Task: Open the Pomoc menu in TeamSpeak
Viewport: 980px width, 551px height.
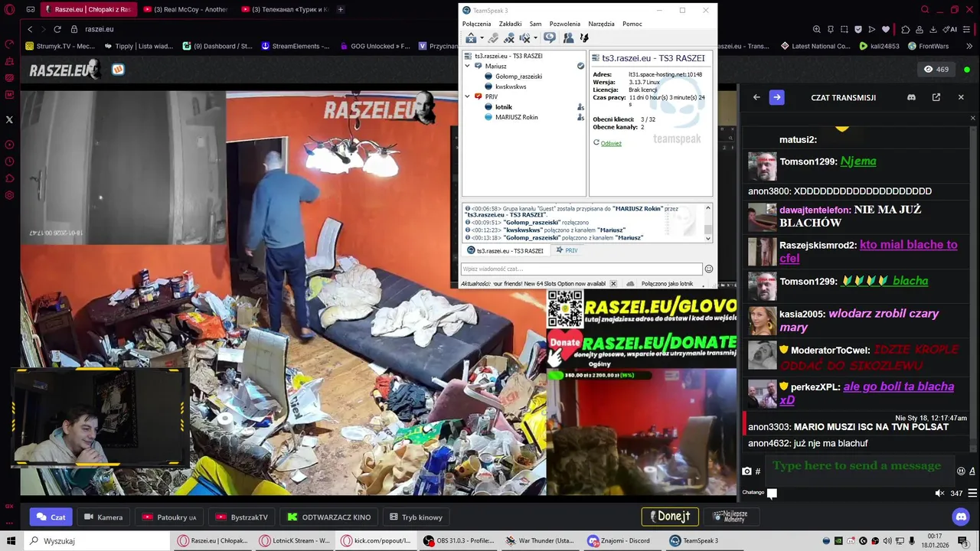Action: [x=632, y=24]
